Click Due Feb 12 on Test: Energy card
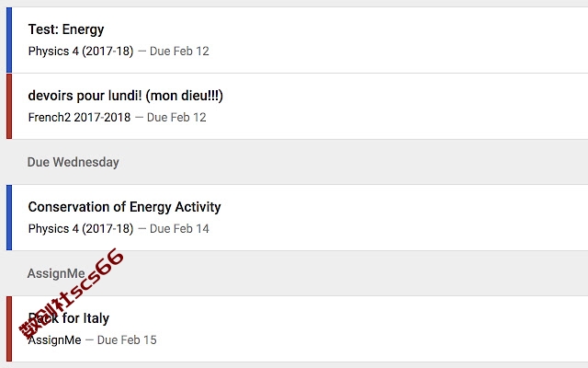 [x=179, y=52]
